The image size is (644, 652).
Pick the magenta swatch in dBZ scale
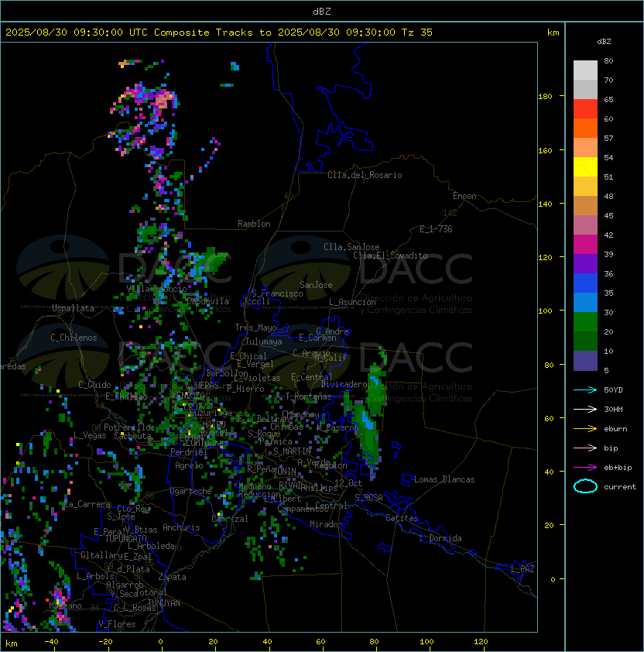point(585,245)
